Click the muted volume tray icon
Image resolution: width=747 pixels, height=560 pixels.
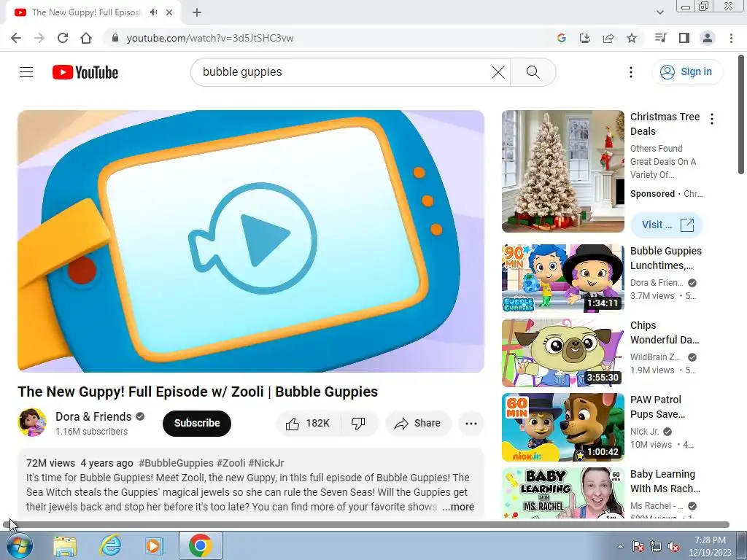[x=673, y=546]
